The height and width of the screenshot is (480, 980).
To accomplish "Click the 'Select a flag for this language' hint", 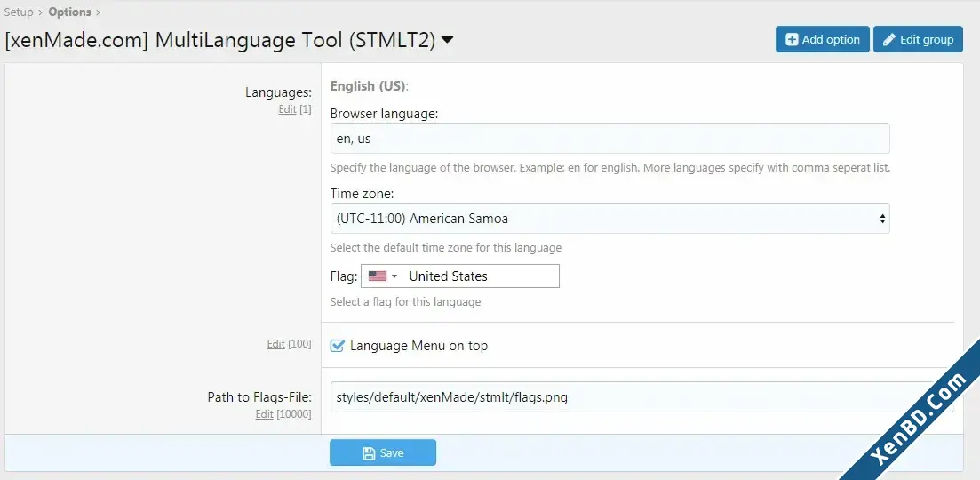I will tap(406, 302).
